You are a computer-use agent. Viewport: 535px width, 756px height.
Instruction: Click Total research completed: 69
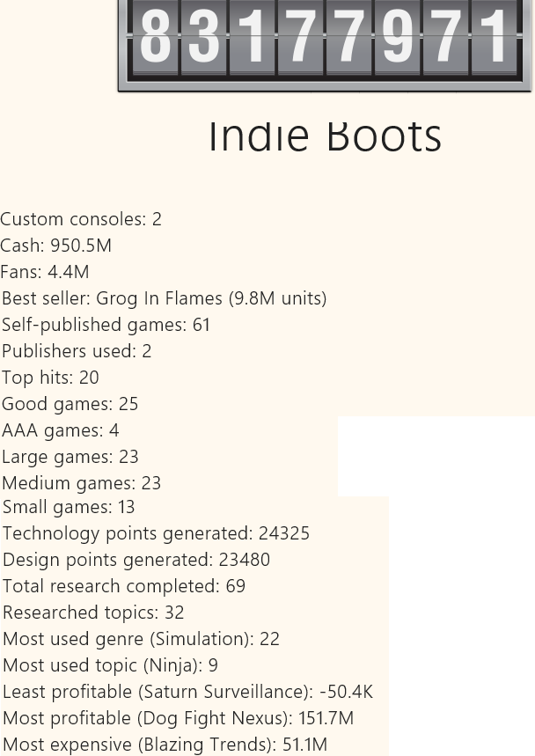124,587
